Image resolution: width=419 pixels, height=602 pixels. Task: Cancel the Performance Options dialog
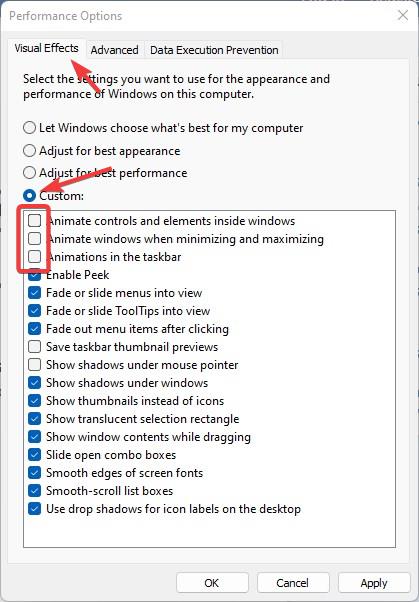[x=293, y=583]
